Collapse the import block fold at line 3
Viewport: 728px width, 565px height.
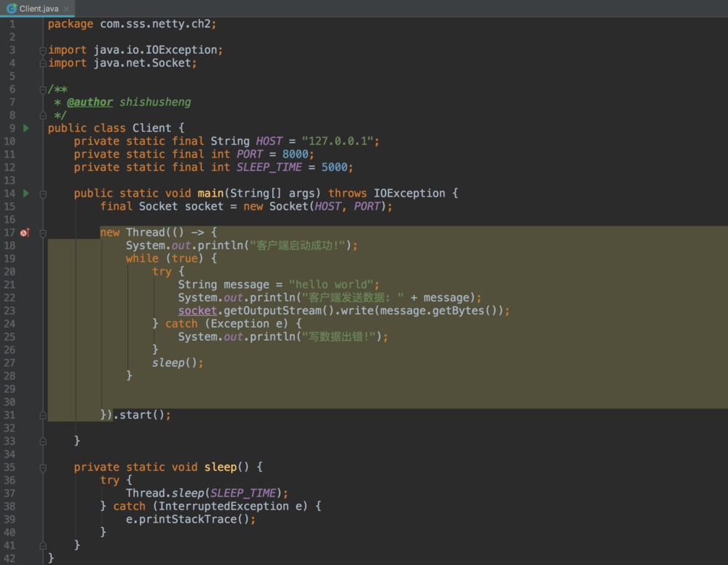(x=43, y=50)
